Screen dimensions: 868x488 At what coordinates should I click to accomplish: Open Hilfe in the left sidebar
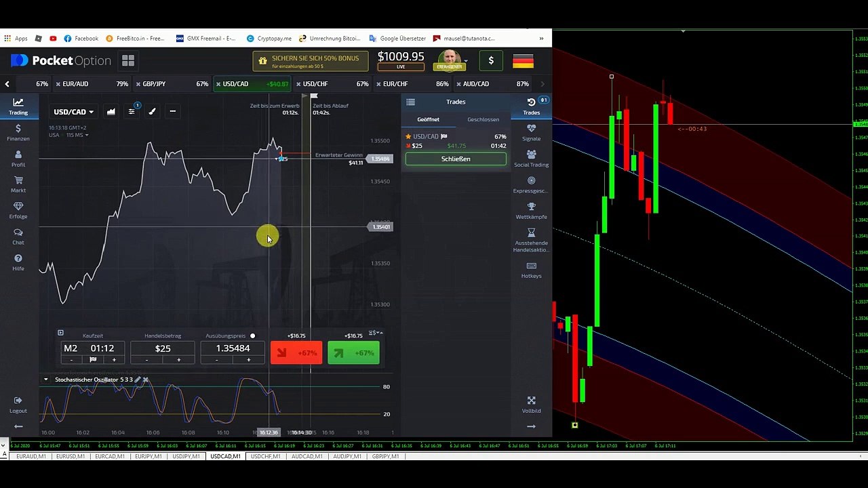coord(18,262)
